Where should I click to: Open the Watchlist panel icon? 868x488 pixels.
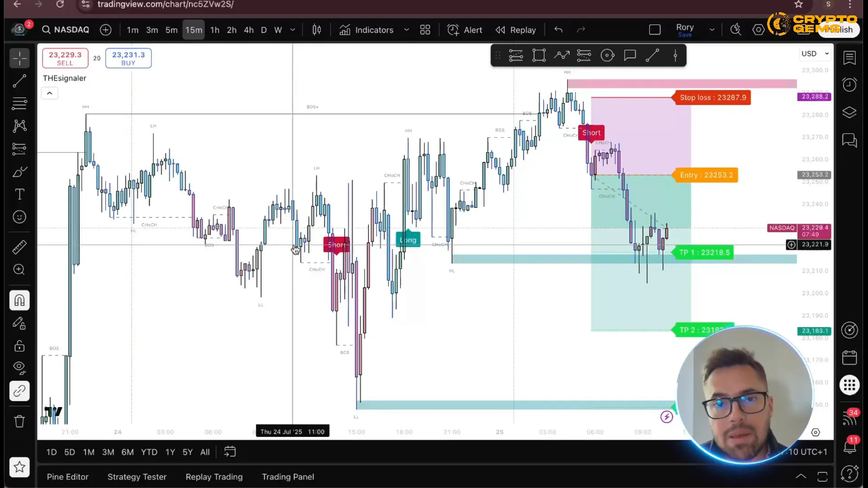(x=849, y=57)
